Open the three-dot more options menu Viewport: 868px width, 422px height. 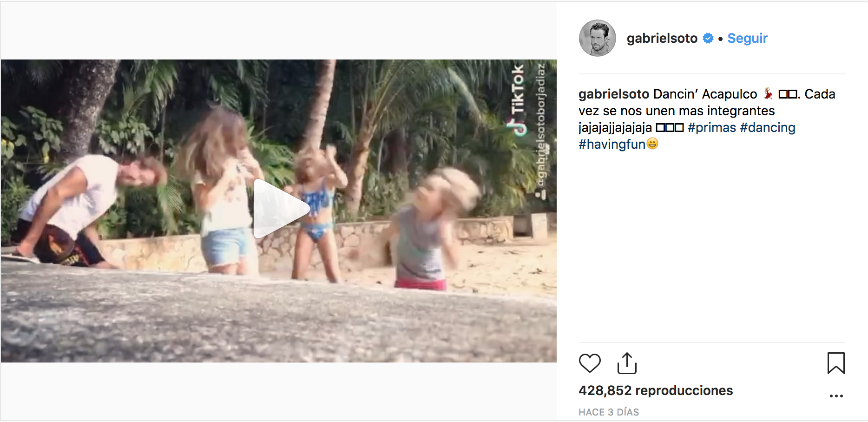[x=836, y=396]
